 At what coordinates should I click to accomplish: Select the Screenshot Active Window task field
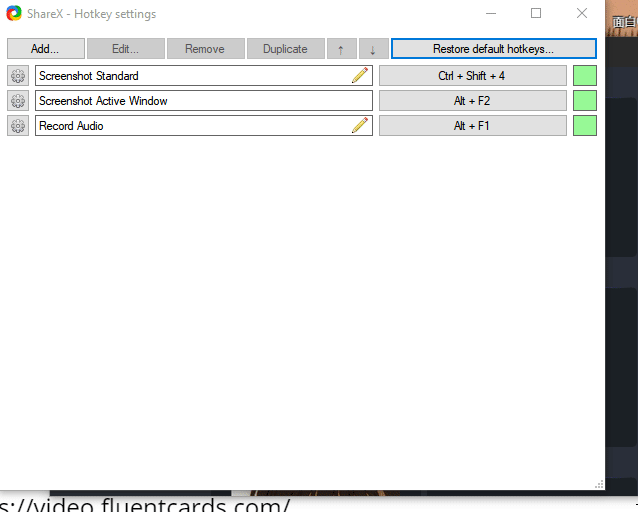pyautogui.click(x=203, y=101)
